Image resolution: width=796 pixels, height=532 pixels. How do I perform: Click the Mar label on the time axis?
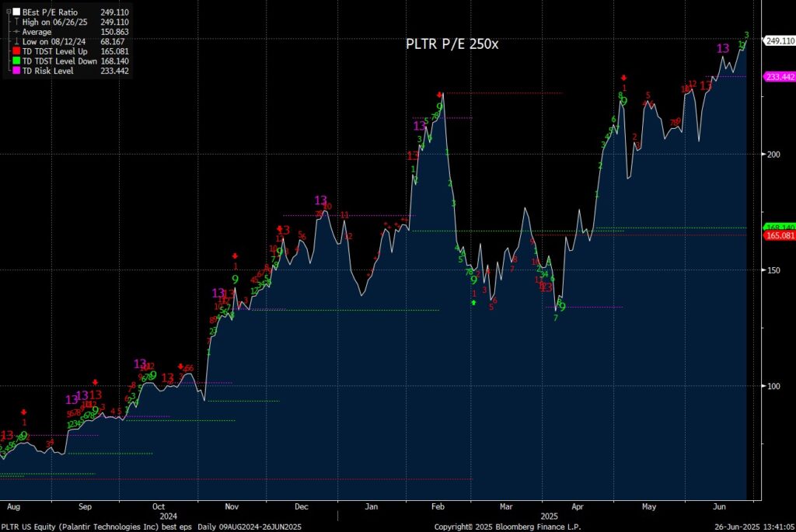point(506,506)
